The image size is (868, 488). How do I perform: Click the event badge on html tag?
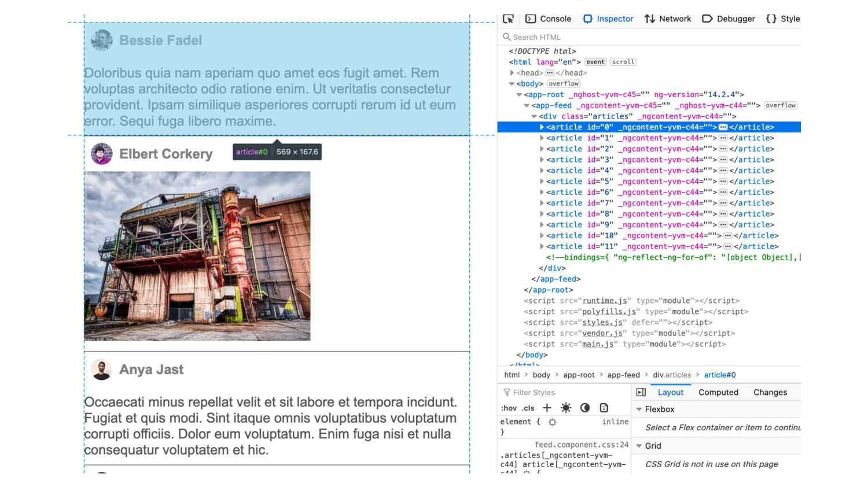595,62
